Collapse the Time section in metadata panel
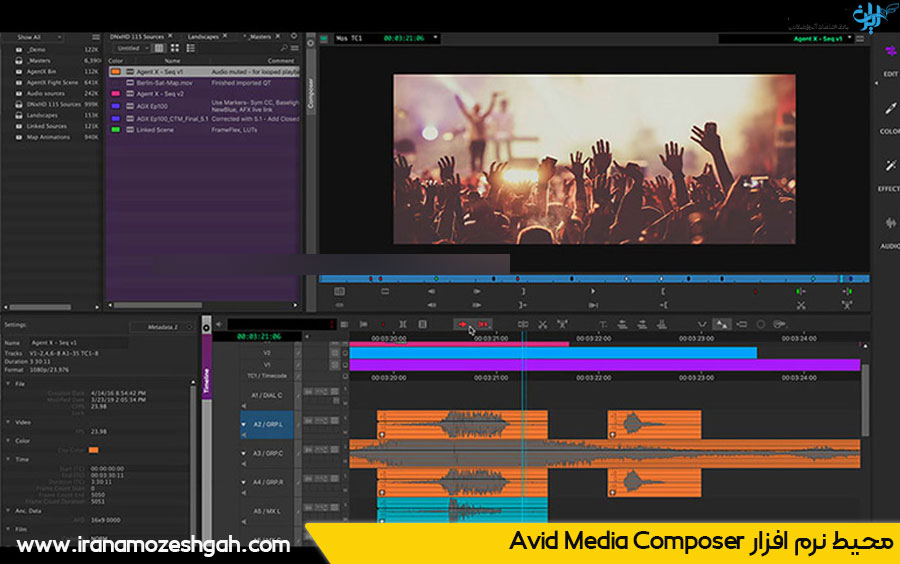Viewport: 900px width, 564px height. [x=8, y=460]
